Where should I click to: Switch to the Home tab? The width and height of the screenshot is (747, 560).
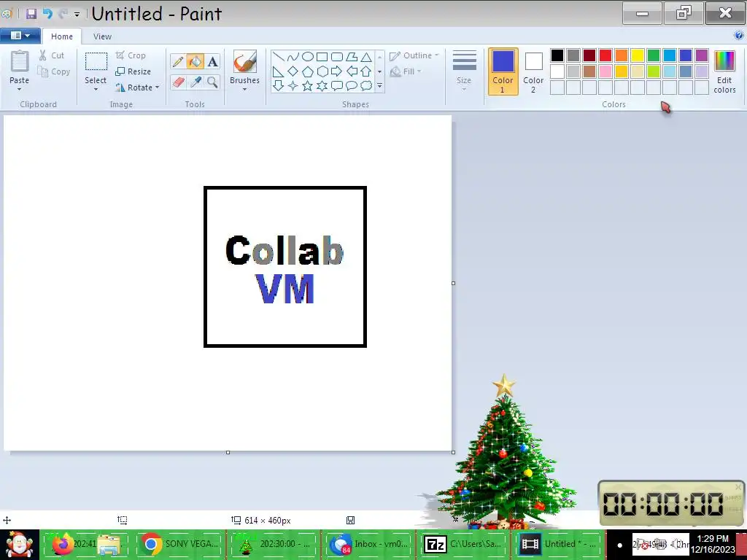tap(62, 36)
